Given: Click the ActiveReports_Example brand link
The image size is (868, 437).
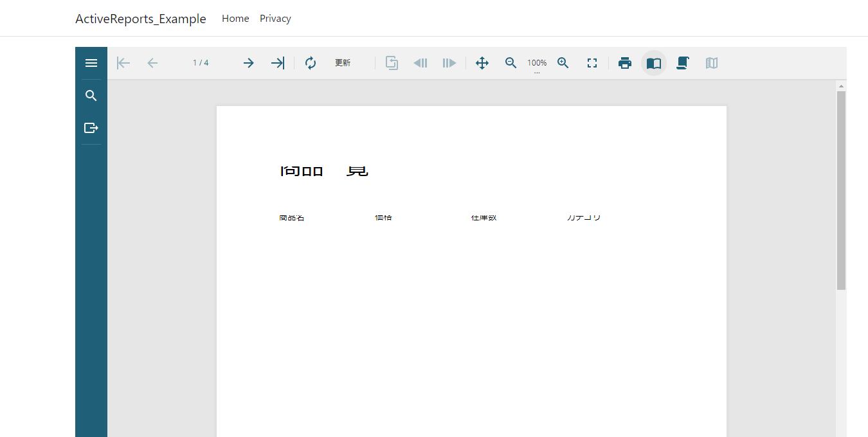Looking at the screenshot, I should [x=141, y=19].
